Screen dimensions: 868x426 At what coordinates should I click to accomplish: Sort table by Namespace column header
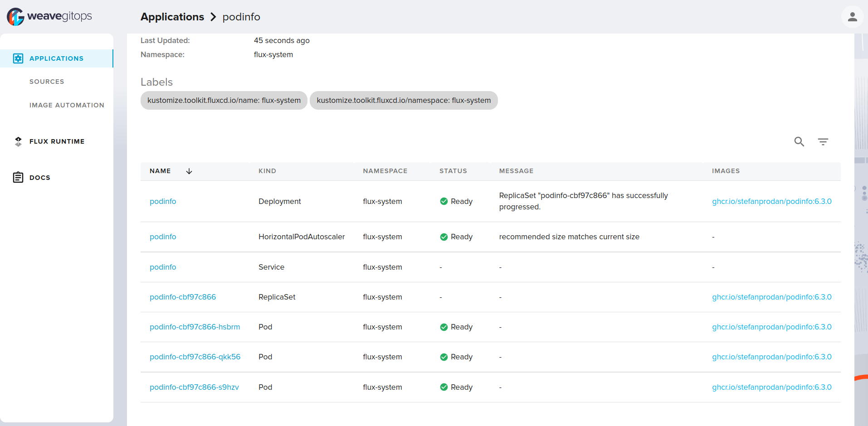tap(385, 171)
